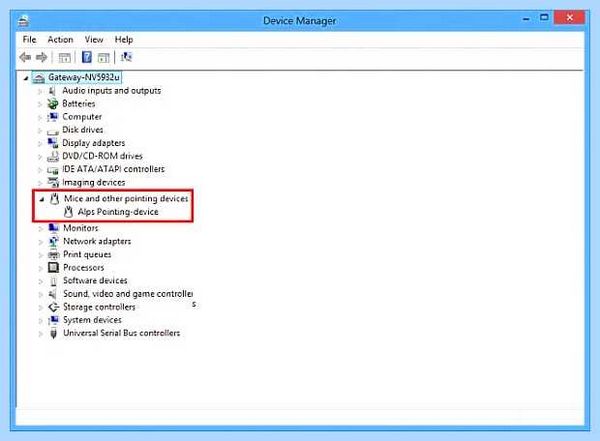Open the Action menu
Image resolution: width=600 pixels, height=441 pixels.
point(60,39)
